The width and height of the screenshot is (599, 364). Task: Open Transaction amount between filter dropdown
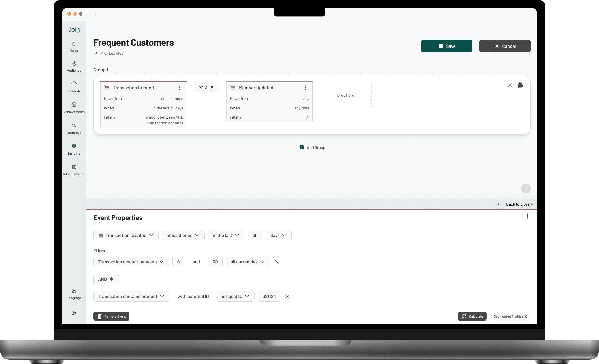click(131, 262)
